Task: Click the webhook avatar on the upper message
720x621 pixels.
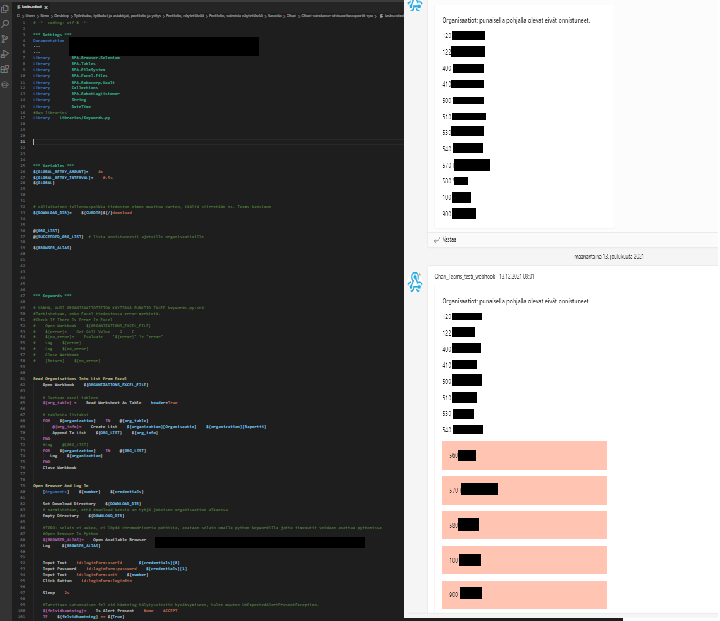Action: tap(415, 6)
